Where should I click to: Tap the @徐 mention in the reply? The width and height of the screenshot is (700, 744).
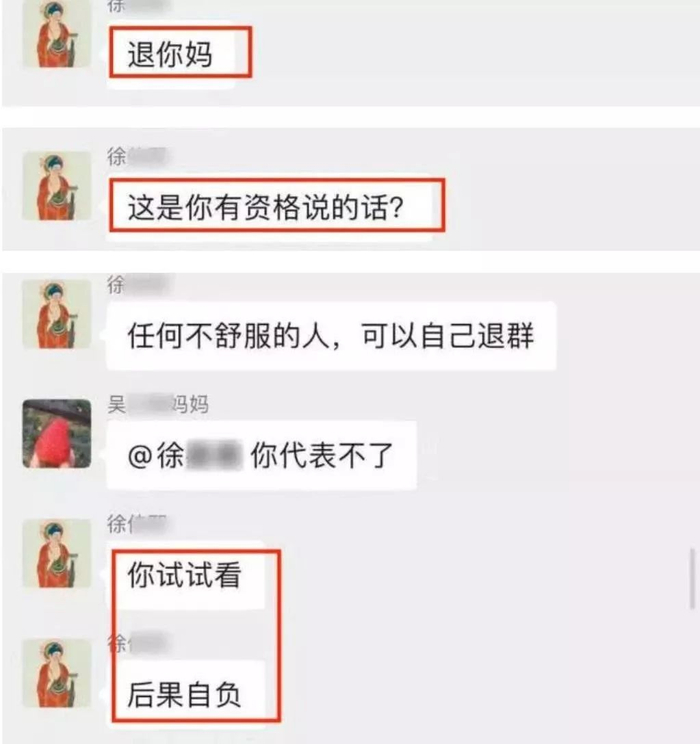click(183, 456)
